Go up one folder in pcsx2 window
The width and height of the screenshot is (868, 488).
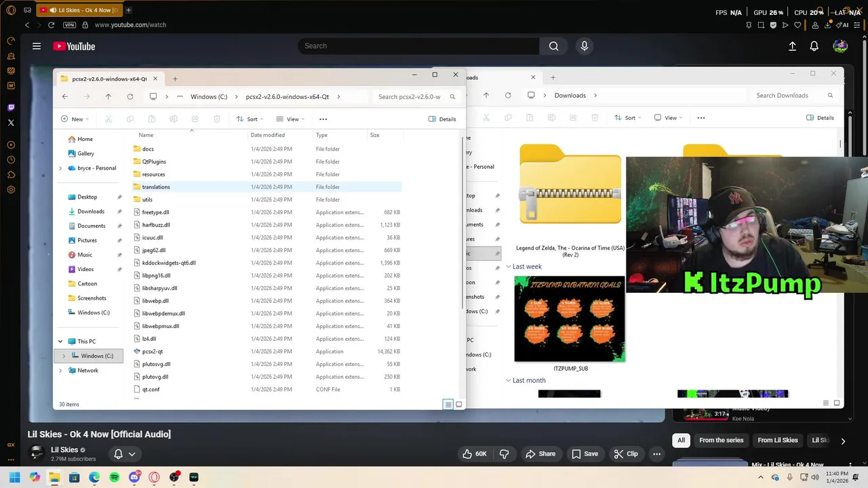(x=108, y=97)
